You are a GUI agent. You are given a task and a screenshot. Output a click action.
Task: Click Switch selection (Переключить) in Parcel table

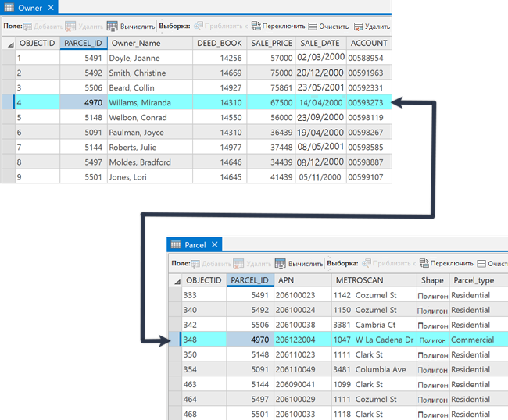click(x=445, y=264)
